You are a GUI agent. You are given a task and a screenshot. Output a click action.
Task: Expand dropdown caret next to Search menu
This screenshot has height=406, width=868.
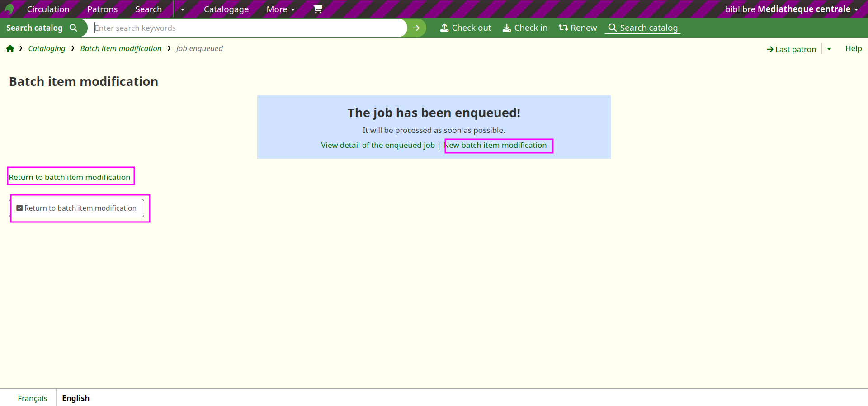tap(183, 9)
